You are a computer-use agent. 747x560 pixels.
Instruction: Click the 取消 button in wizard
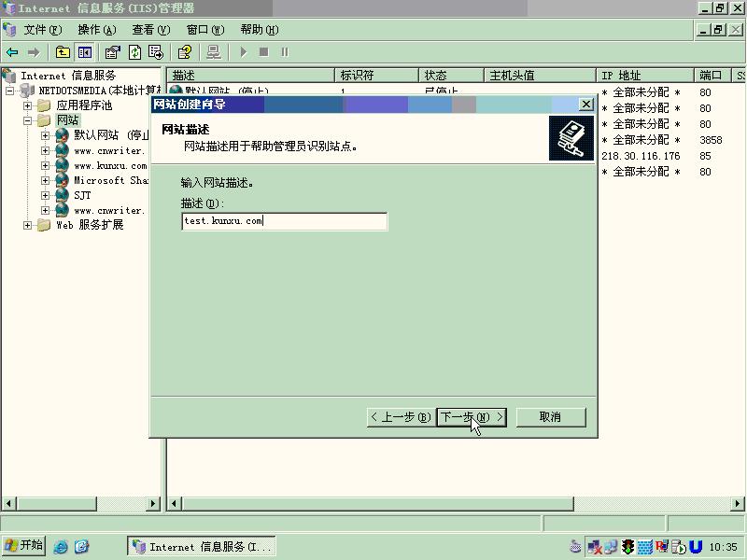550,417
